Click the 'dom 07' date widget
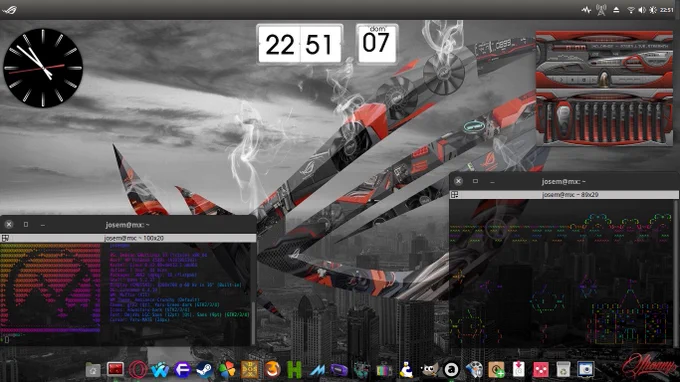The image size is (680, 382). [x=376, y=43]
